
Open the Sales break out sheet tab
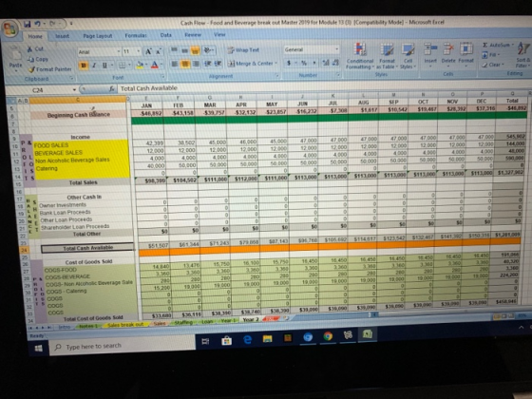pos(124,325)
